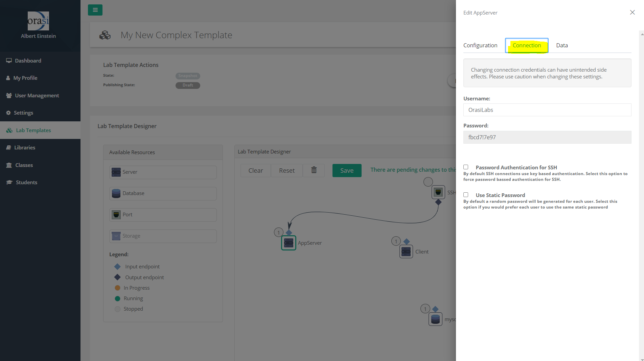
Task: Click the Password field
Action: click(547, 137)
